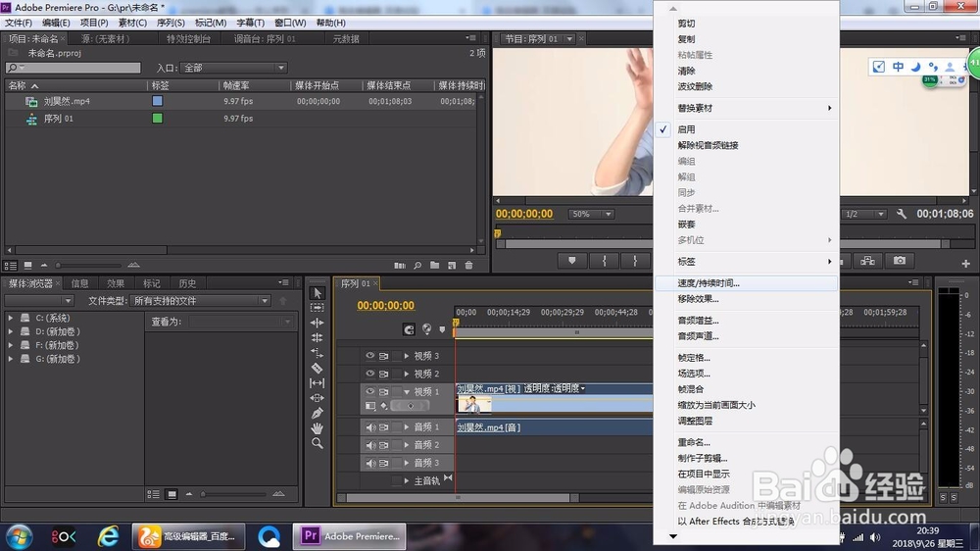The height and width of the screenshot is (551, 980).
Task: Switch to 历史 tab
Action: 187,283
